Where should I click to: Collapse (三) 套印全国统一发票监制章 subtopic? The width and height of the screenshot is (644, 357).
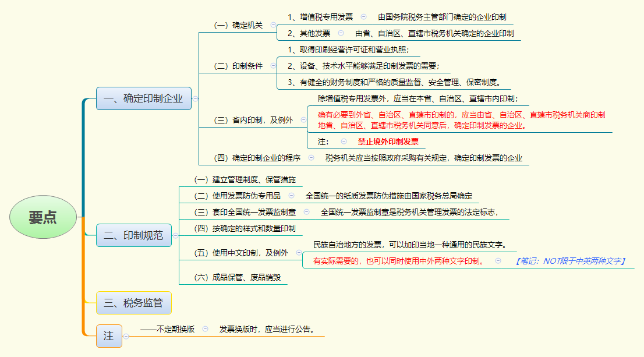pos(306,212)
